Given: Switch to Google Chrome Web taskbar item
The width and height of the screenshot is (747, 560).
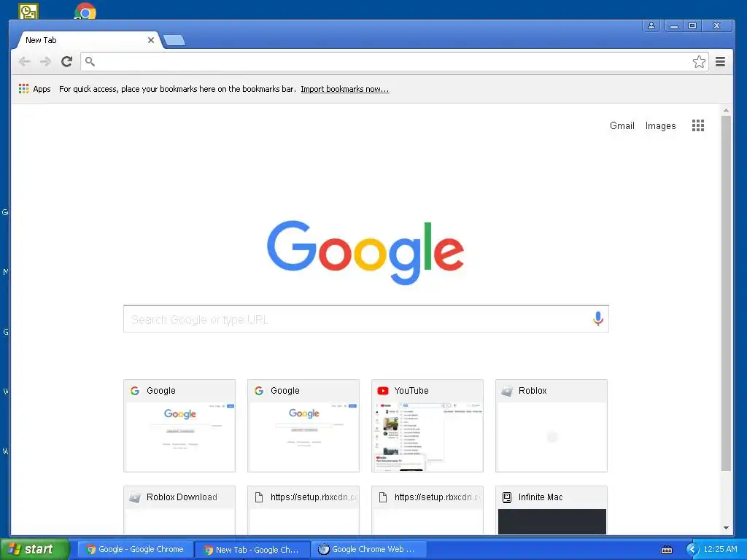Looking at the screenshot, I should pyautogui.click(x=367, y=550).
